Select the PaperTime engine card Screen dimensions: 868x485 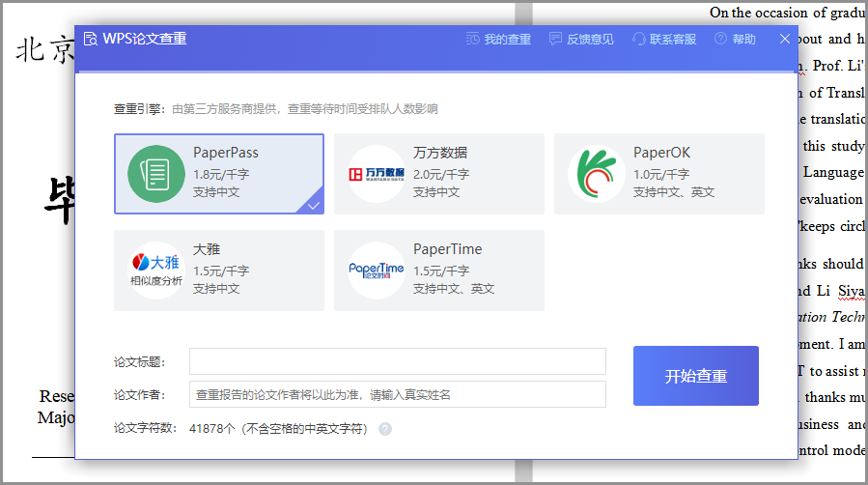pos(439,271)
